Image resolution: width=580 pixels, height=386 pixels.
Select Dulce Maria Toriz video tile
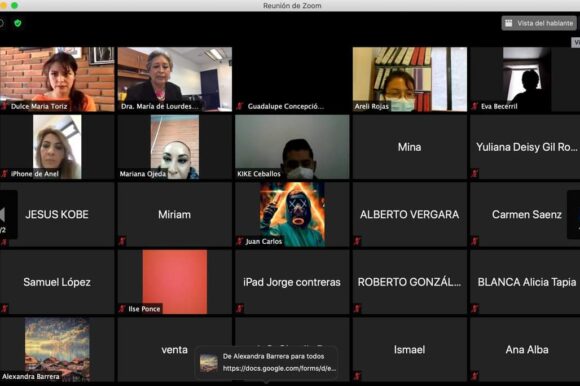click(57, 79)
